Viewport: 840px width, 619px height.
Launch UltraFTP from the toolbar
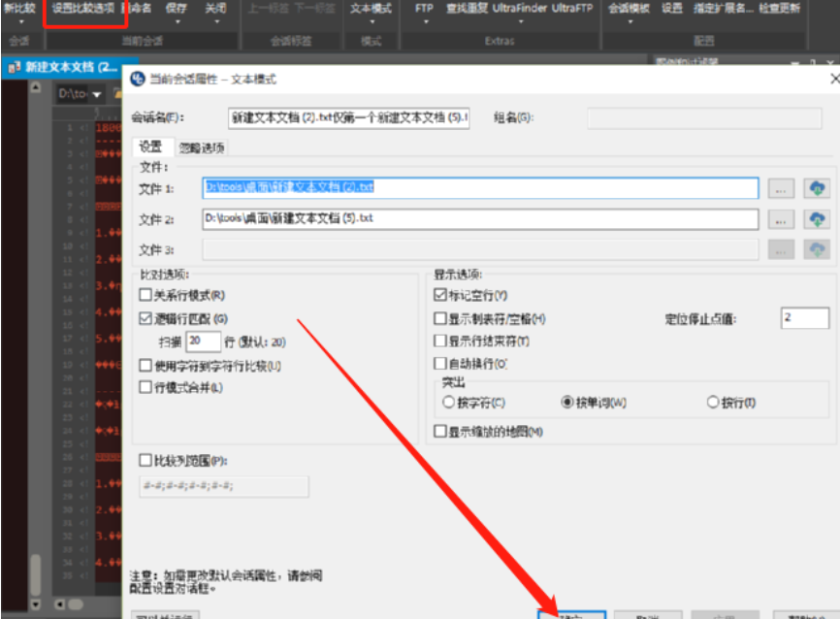(572, 8)
